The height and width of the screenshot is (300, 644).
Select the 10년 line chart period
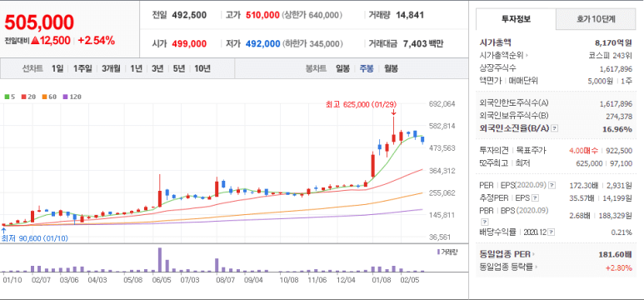click(202, 68)
